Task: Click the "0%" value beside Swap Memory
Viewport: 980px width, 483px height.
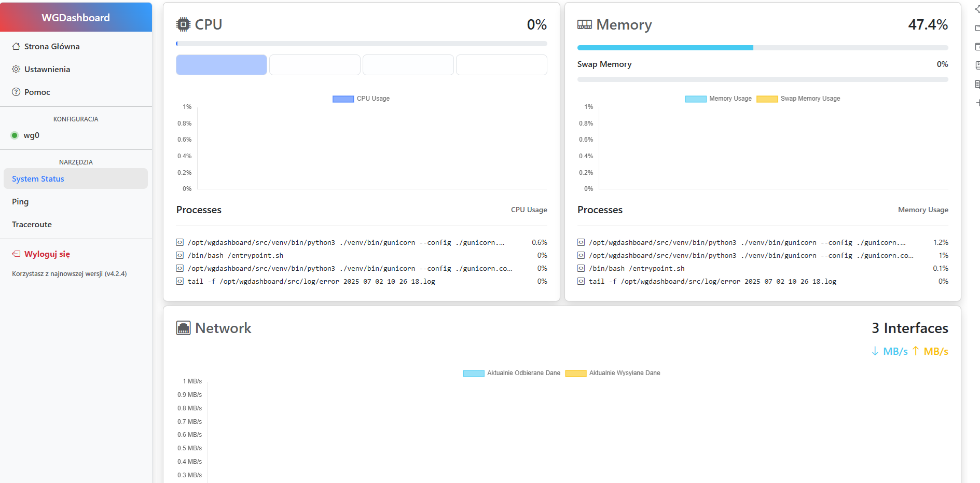Action: point(943,64)
